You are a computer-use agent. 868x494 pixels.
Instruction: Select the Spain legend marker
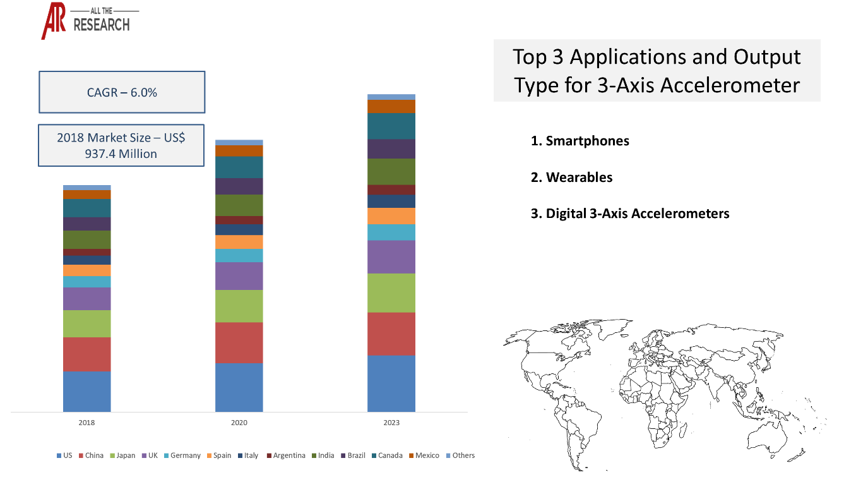tap(208, 455)
